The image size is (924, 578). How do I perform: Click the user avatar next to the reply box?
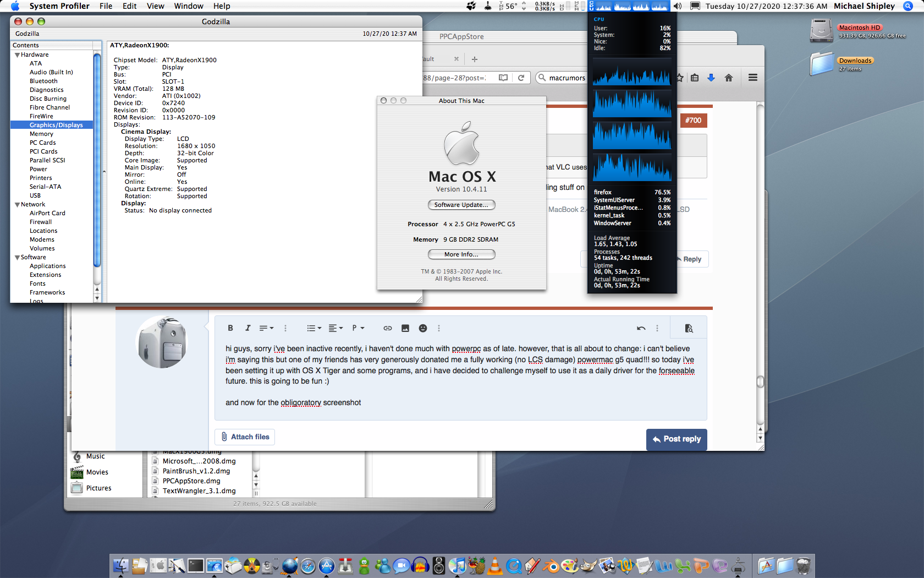click(x=162, y=342)
